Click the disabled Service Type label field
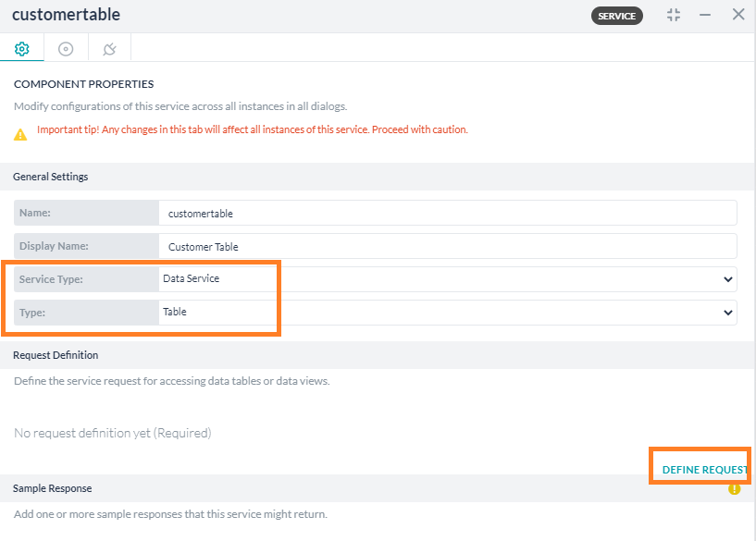The width and height of the screenshot is (756, 541). click(x=86, y=278)
